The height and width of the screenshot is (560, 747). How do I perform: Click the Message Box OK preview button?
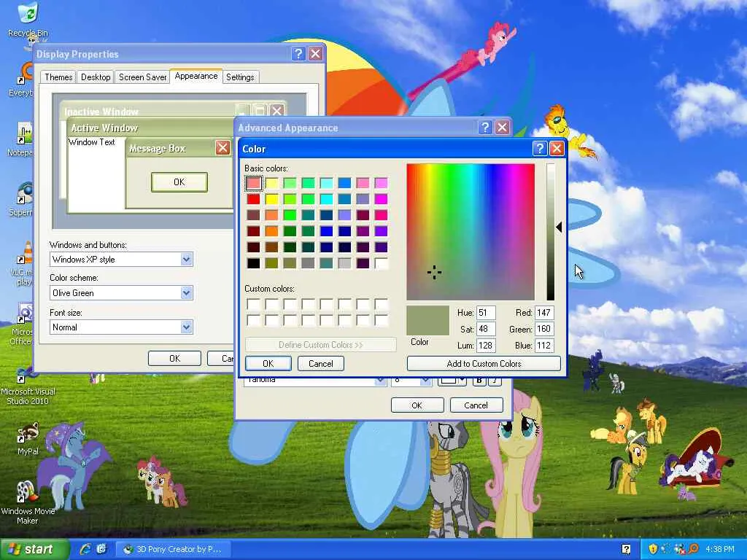(x=179, y=182)
